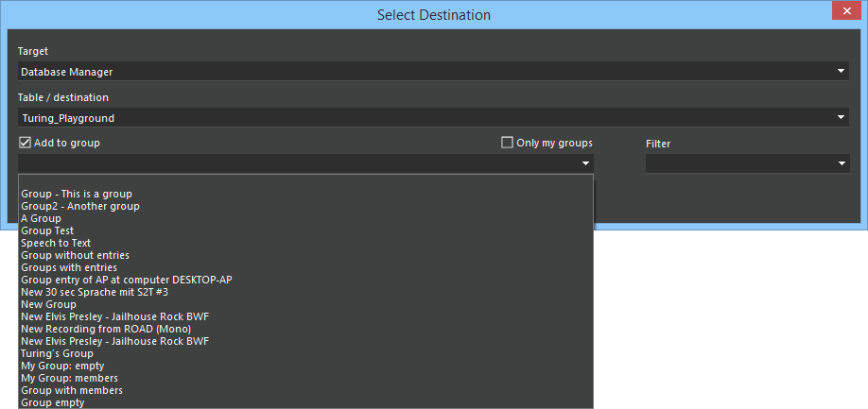
Task: Choose 'Group empty' at the list bottom
Action: click(x=52, y=402)
